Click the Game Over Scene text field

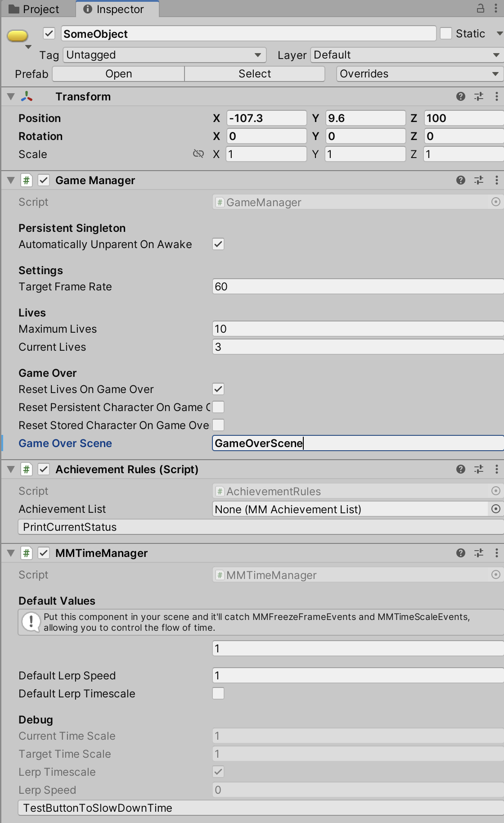[x=358, y=443]
